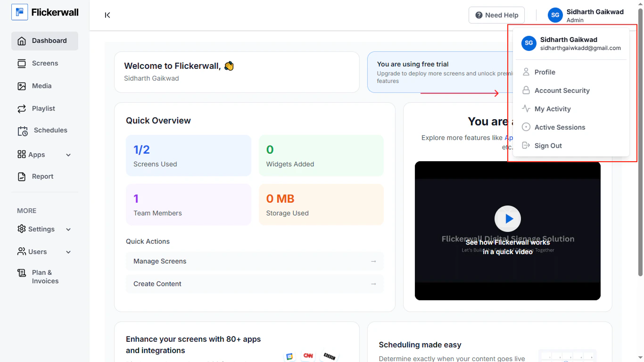Open Plan & Invoices in the sidebar
Screen dimensions: 644x362
[45, 277]
